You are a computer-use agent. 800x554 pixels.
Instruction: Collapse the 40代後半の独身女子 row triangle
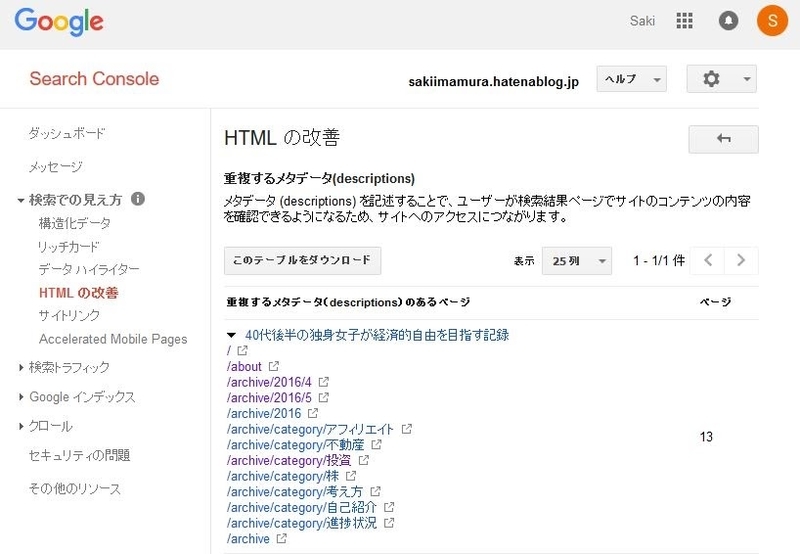(231, 335)
